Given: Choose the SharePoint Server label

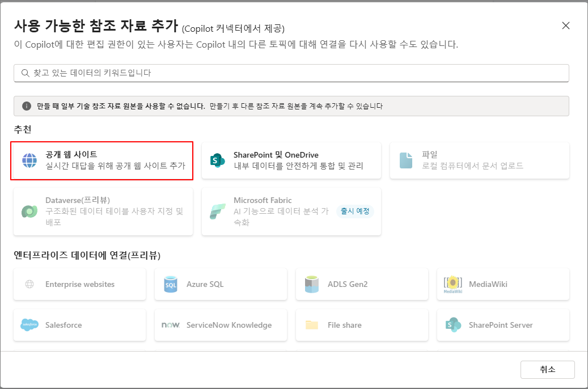Looking at the screenshot, I should click(501, 325).
